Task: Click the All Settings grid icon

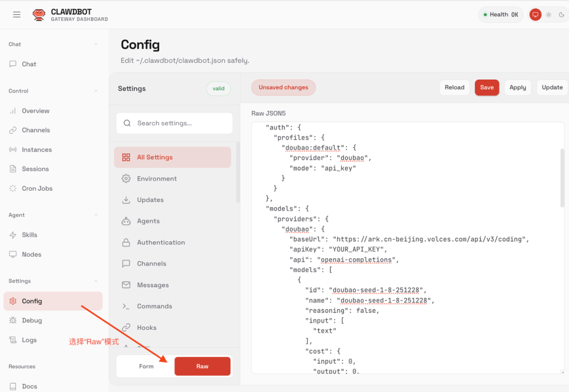Action: coord(126,157)
